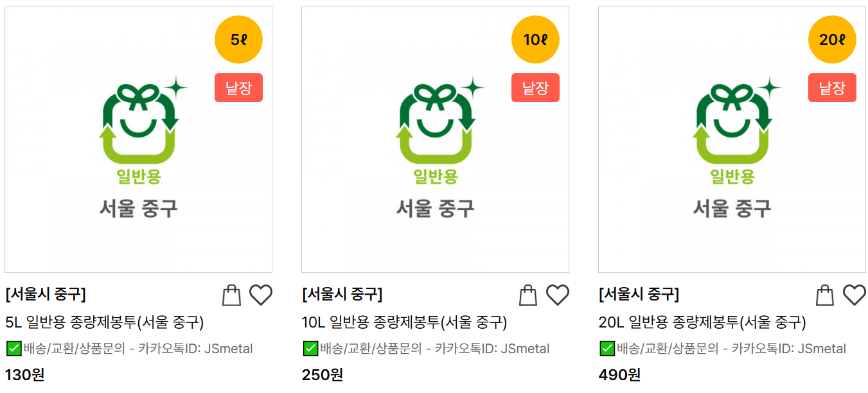Click the yellow 10ℓ badge
The image size is (868, 393).
pos(535,40)
